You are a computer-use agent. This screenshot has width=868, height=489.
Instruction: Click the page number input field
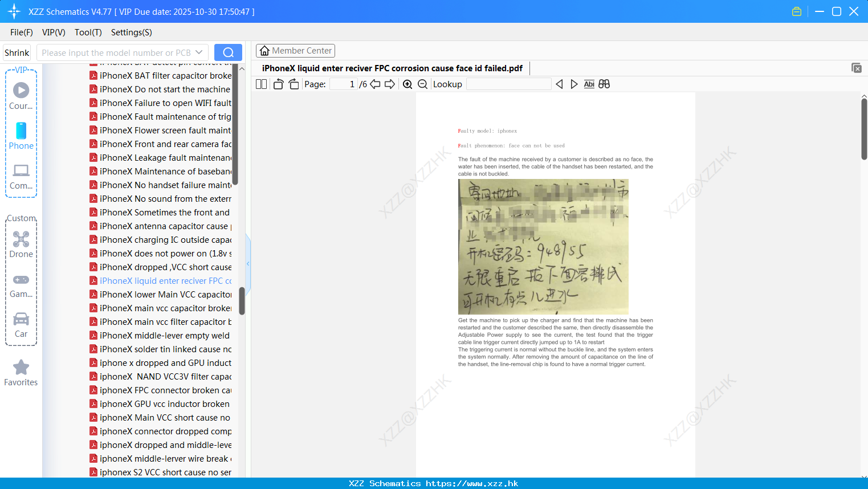tap(343, 84)
